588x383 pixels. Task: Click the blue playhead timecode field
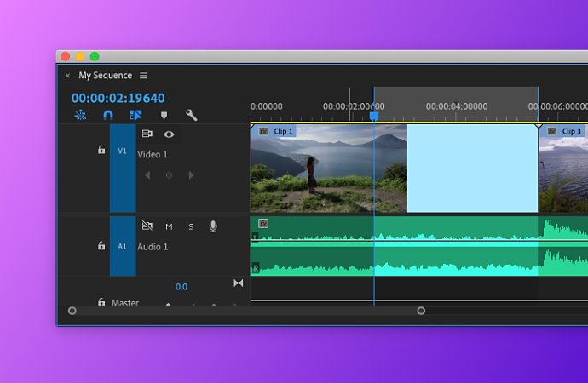118,98
